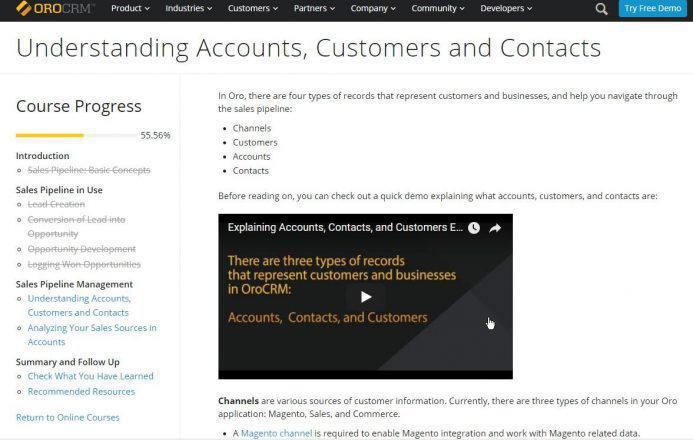
Task: Expand the Developers dropdown menu
Action: point(506,8)
